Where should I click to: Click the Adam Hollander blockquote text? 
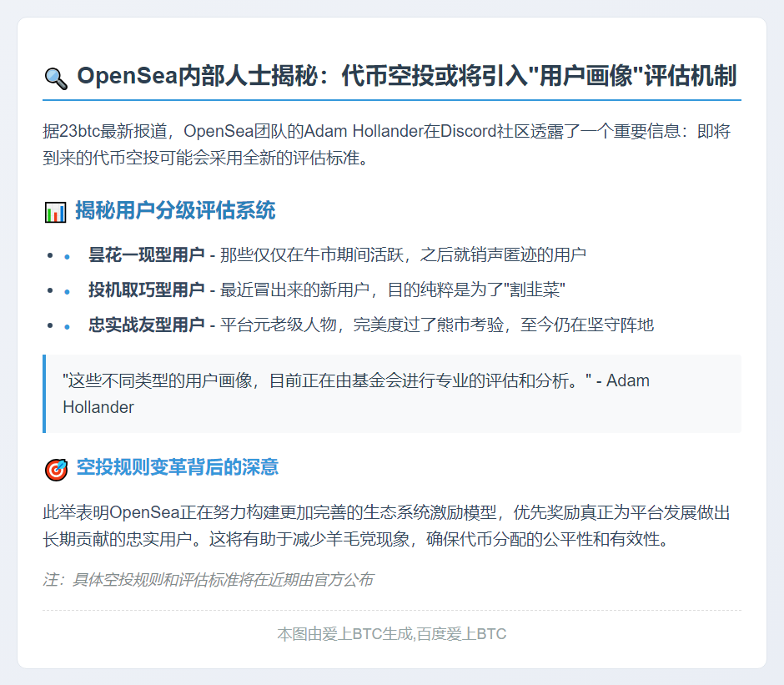click(356, 394)
